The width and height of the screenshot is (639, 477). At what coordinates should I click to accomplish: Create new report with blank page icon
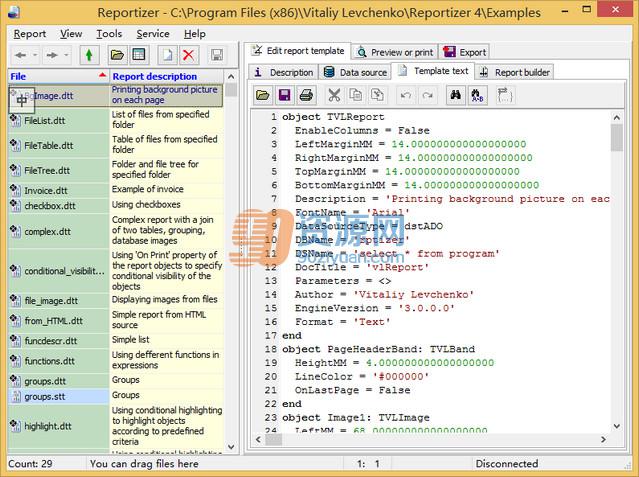point(167,55)
